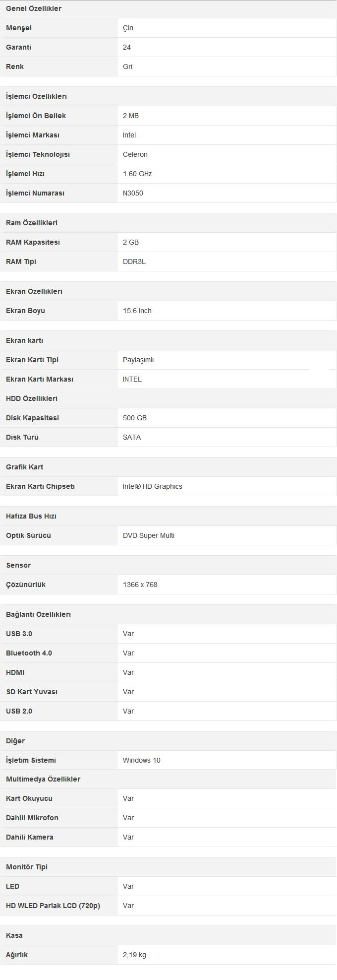Select the 15.6 inch screen size value
Image resolution: width=337 pixels, height=980 pixels.
coord(137,311)
